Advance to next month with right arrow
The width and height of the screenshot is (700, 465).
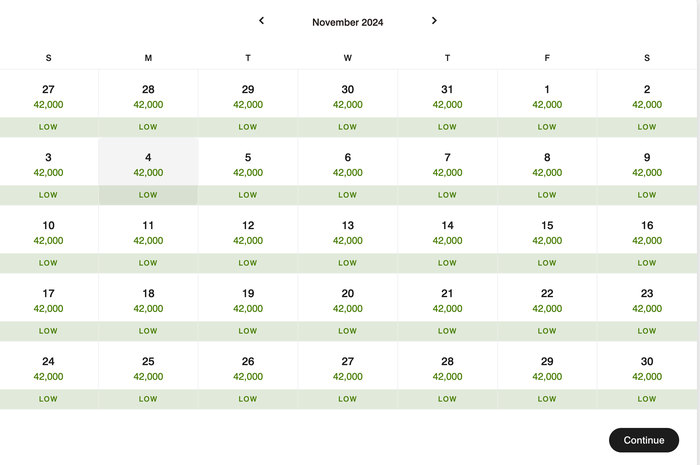point(434,21)
